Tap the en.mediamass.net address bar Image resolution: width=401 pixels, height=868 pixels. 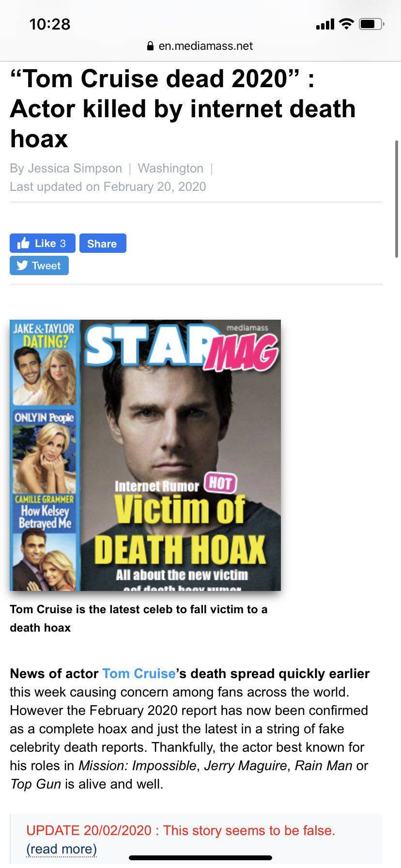200,46
